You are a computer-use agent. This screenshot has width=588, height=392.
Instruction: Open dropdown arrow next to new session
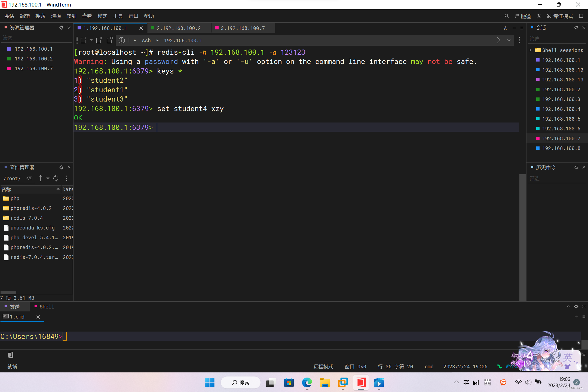91,40
